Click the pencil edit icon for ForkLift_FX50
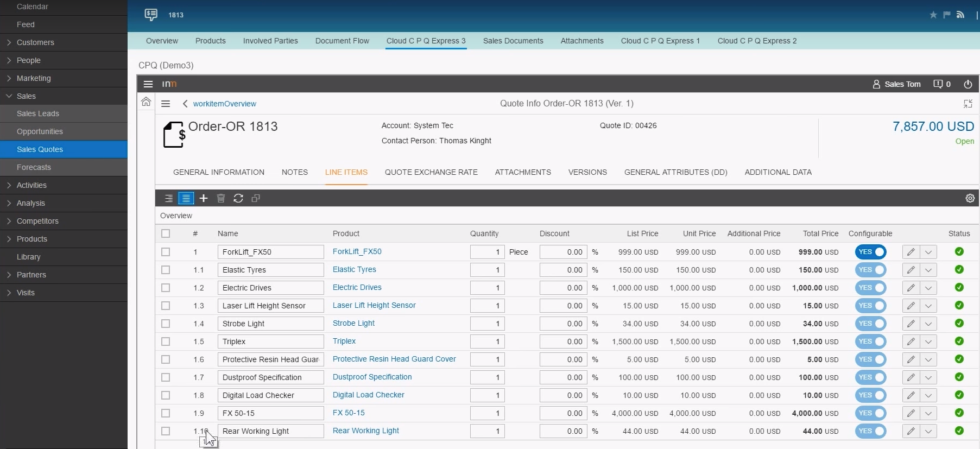980x449 pixels. [911, 252]
